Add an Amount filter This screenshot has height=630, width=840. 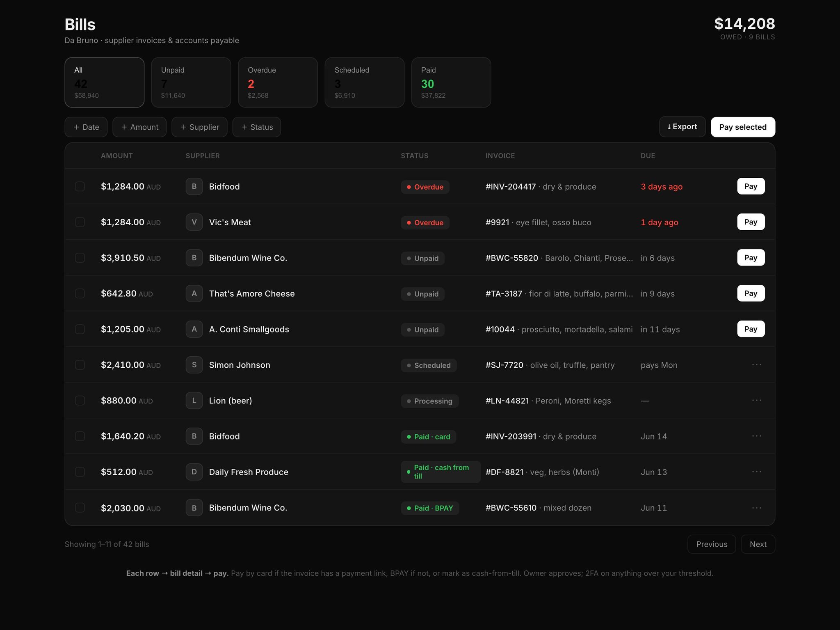[x=139, y=127]
